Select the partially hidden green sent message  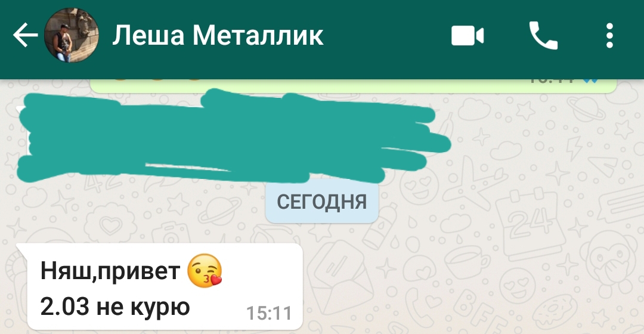tap(353, 86)
